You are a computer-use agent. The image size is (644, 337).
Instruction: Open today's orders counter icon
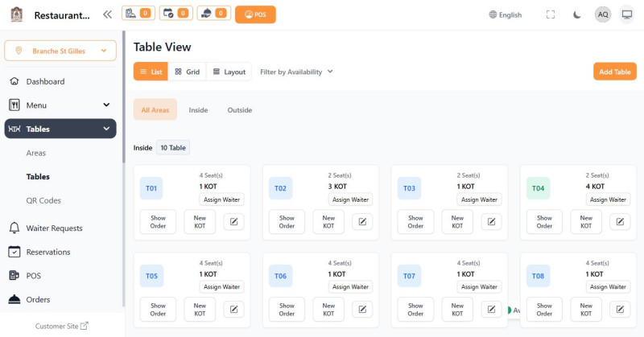(x=138, y=13)
